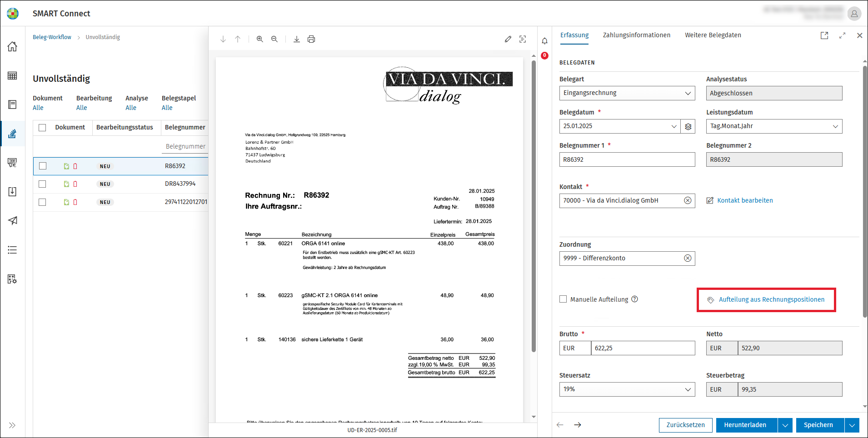Open the Dokument filter Alle

point(38,108)
